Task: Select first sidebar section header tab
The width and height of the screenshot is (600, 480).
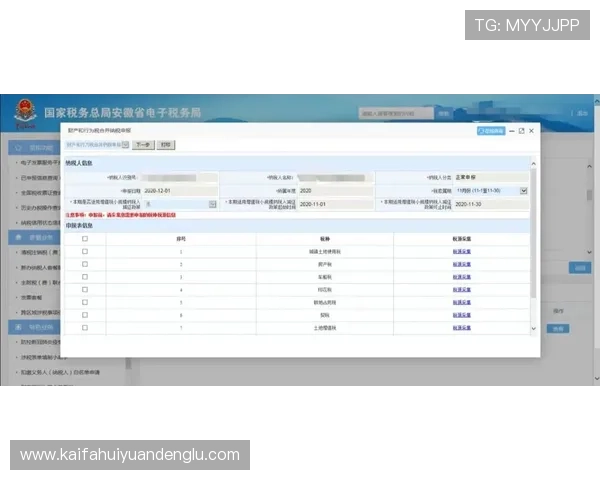Action: 34,148
